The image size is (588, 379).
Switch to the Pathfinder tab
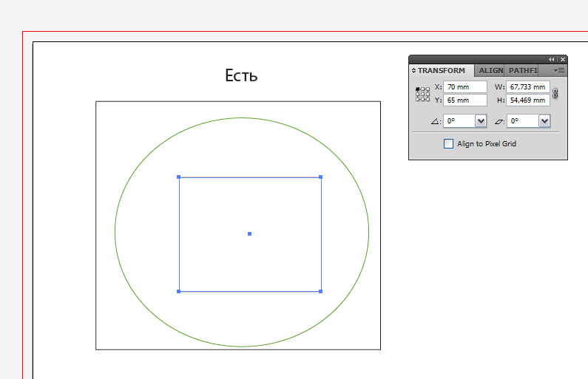[523, 70]
